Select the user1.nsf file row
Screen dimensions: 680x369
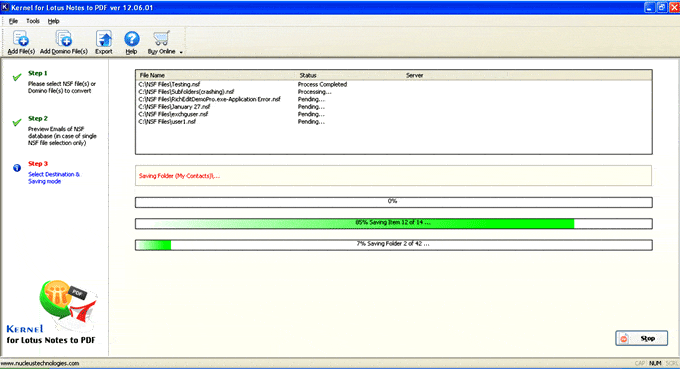393,122
